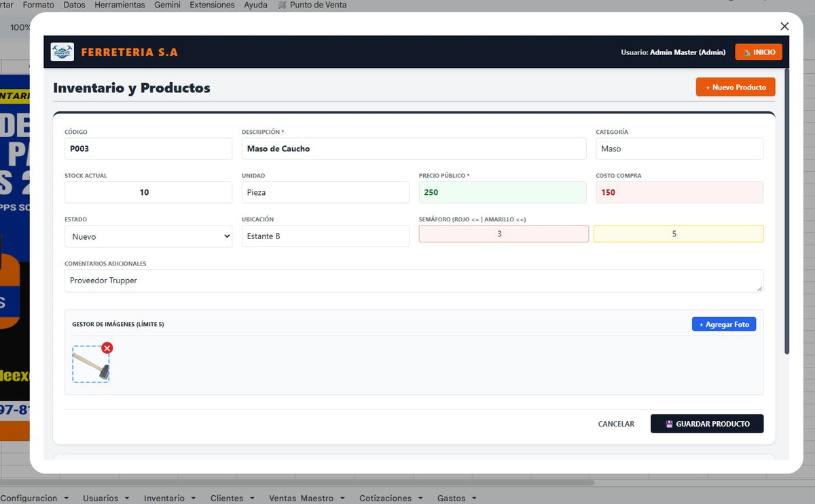
Task: Switch to the Cotizaciones sheet tab
Action: click(385, 498)
